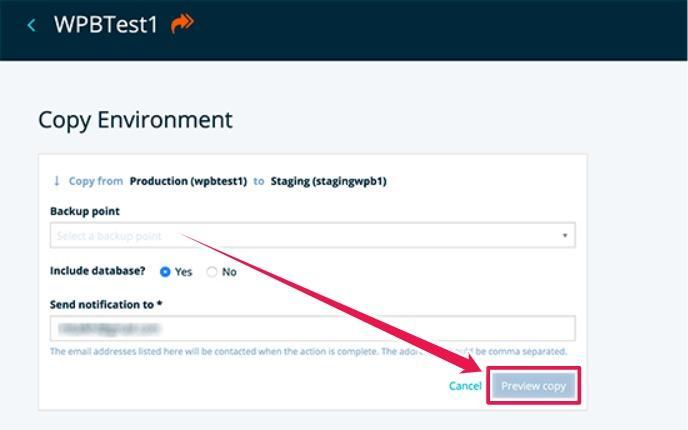This screenshot has height=430, width=688.
Task: Click the Preview copy button
Action: (x=534, y=386)
